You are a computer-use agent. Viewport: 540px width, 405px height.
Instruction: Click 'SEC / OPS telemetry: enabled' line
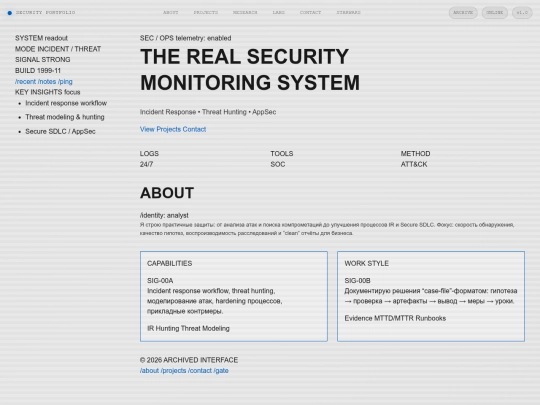185,38
